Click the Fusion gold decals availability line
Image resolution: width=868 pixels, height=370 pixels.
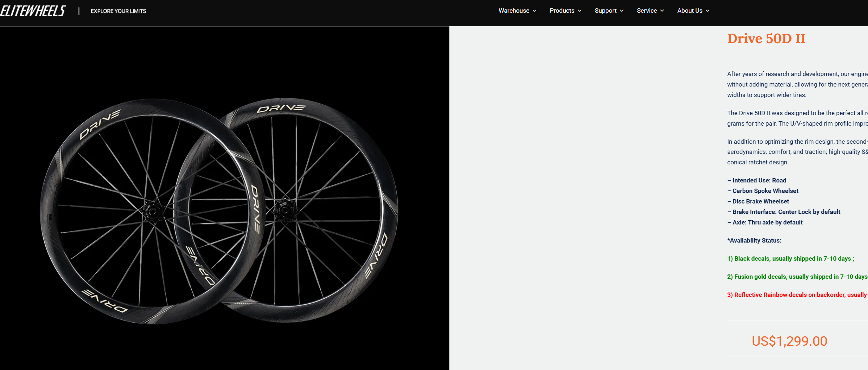pyautogui.click(x=797, y=277)
